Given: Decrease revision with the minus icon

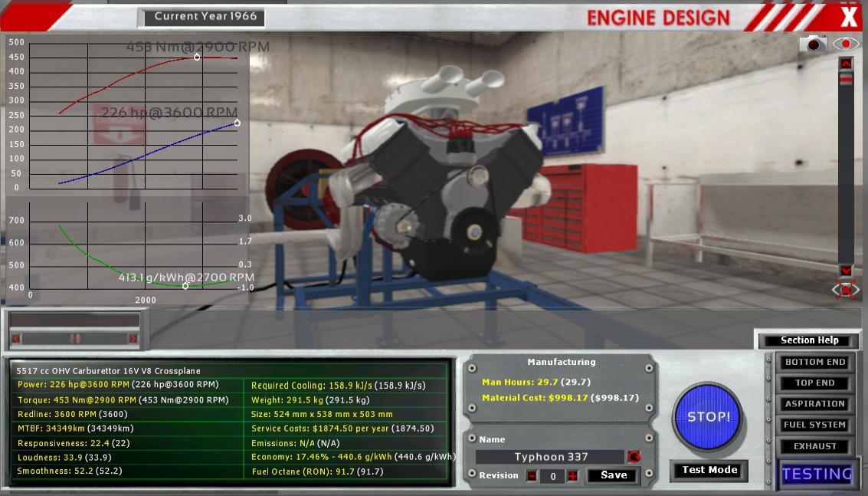Looking at the screenshot, I should click(x=532, y=476).
